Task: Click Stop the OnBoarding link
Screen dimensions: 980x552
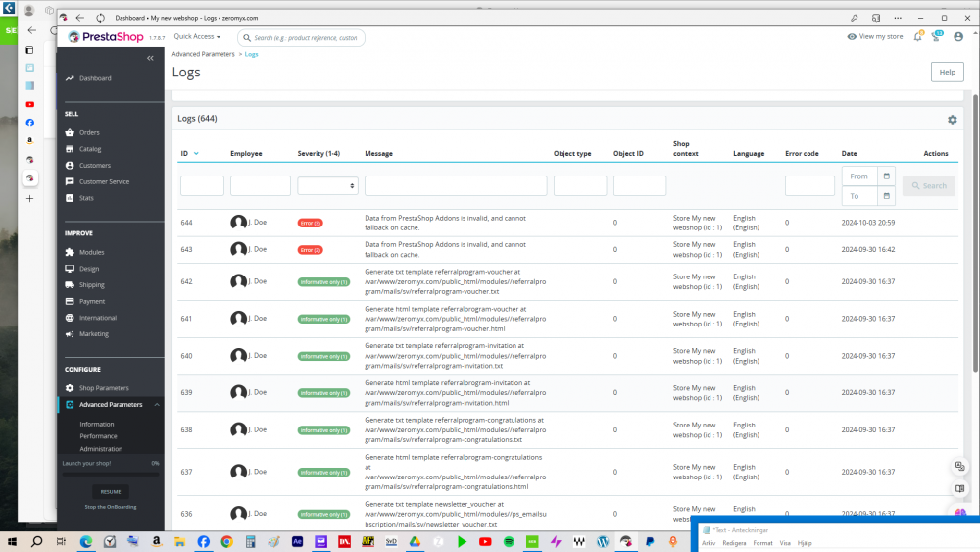Action: tap(110, 507)
